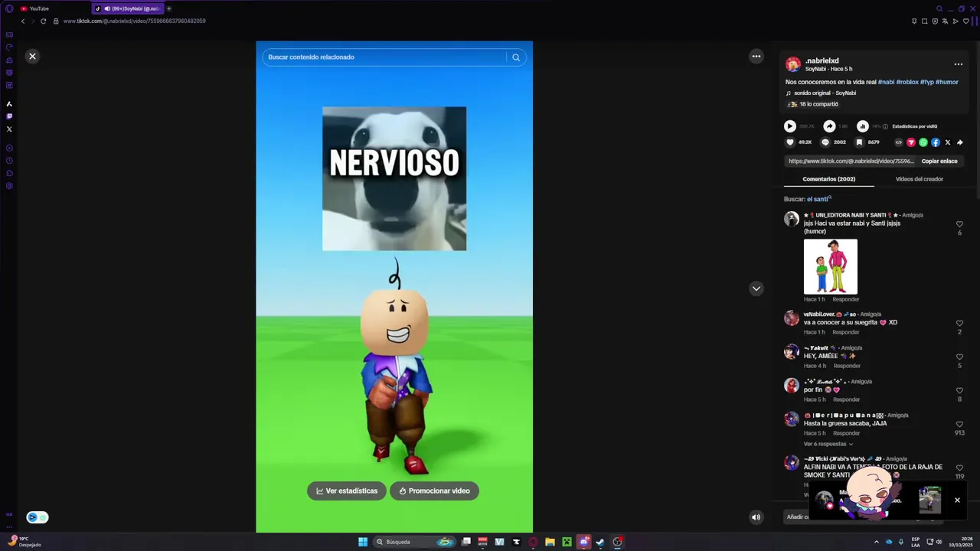Click the vidIQ views play icon
The height and width of the screenshot is (551, 980).
(x=790, y=126)
